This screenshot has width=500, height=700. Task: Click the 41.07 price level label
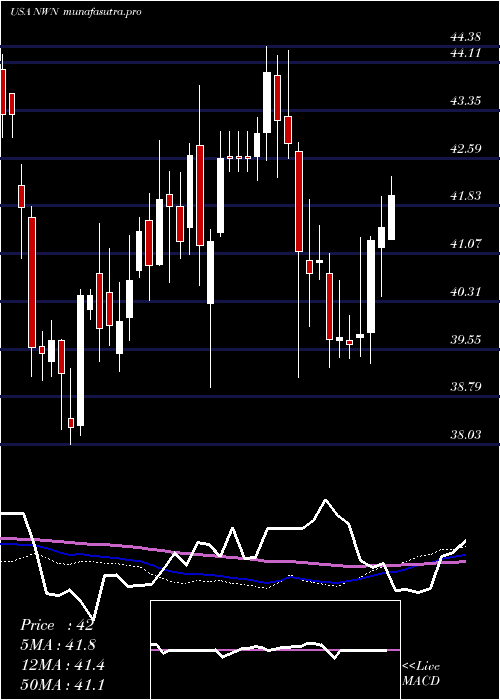click(466, 245)
